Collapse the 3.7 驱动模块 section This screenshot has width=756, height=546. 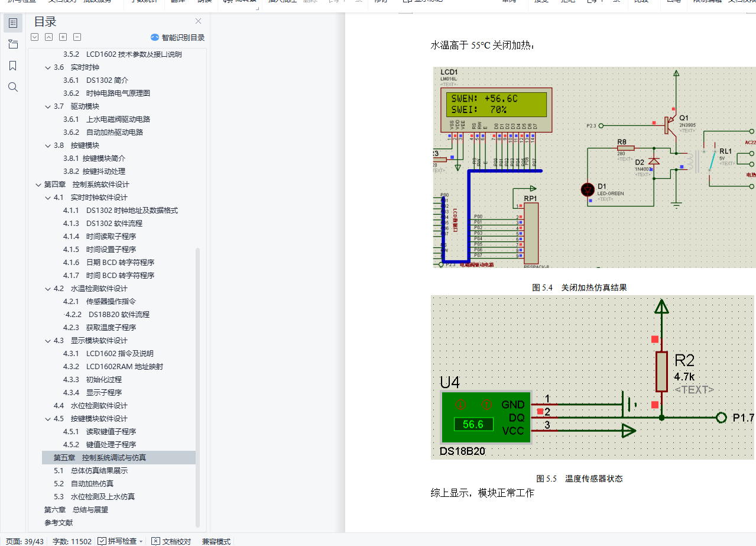tap(48, 106)
